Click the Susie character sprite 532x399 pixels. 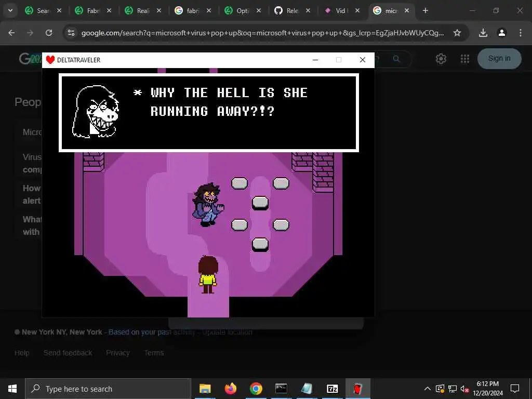click(208, 205)
